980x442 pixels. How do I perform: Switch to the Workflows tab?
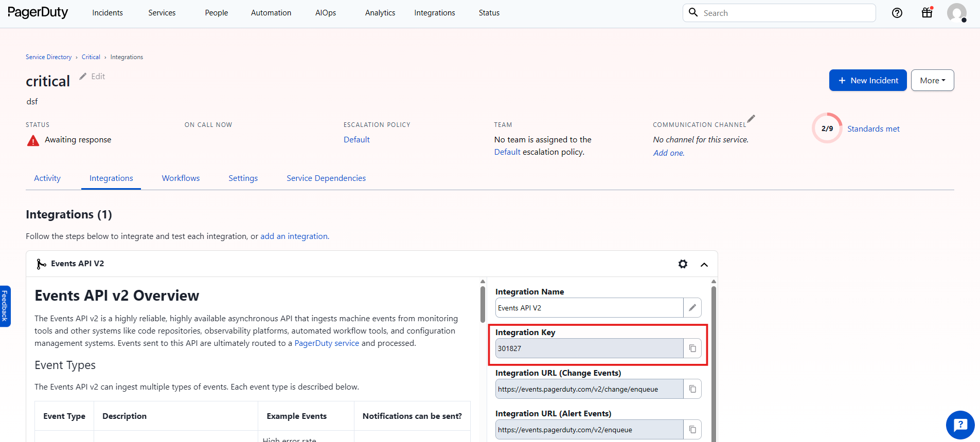[181, 178]
